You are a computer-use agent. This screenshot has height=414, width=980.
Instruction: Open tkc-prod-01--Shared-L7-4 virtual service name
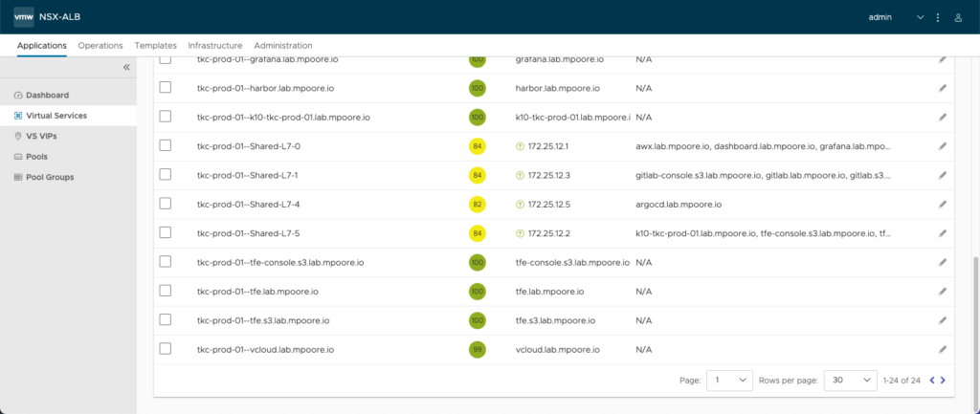[248, 205]
